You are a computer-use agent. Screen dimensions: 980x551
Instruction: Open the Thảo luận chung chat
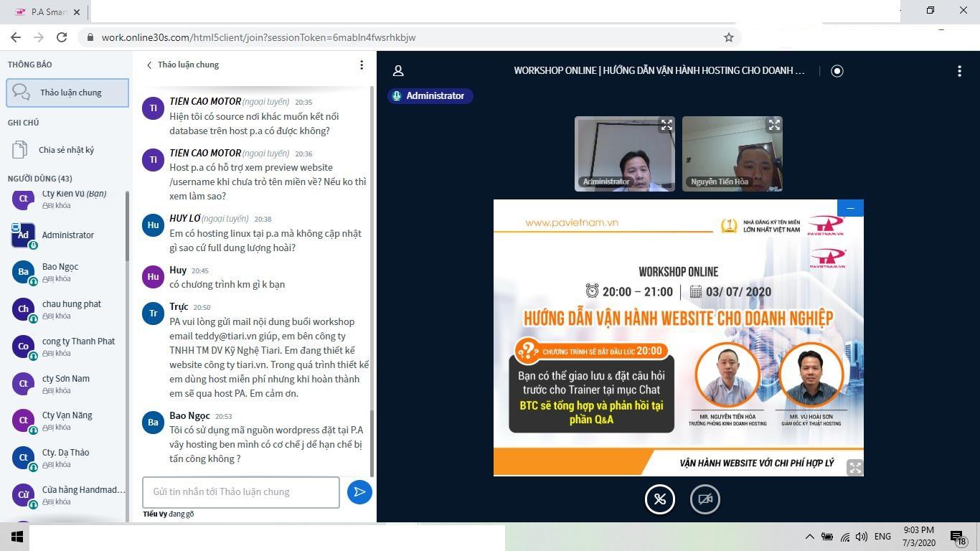pos(67,93)
